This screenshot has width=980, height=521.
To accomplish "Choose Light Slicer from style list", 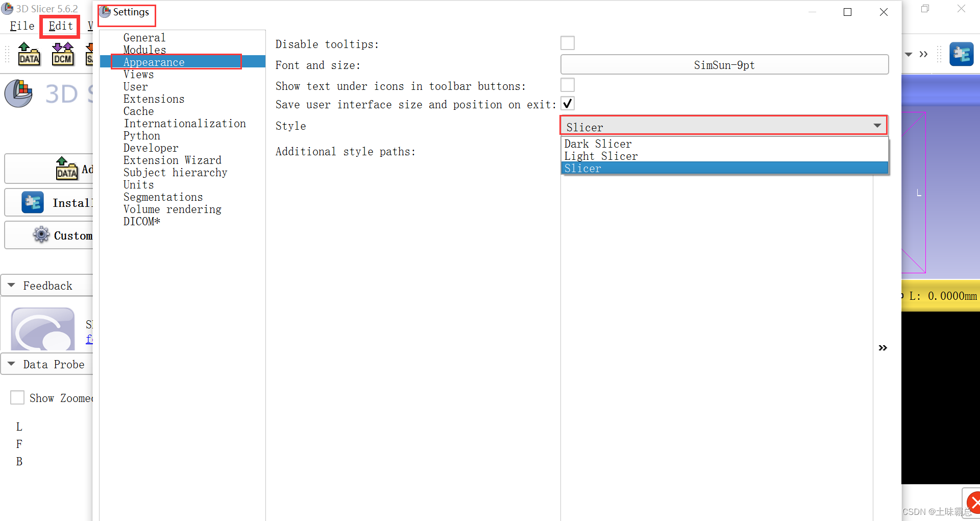I will pyautogui.click(x=725, y=156).
